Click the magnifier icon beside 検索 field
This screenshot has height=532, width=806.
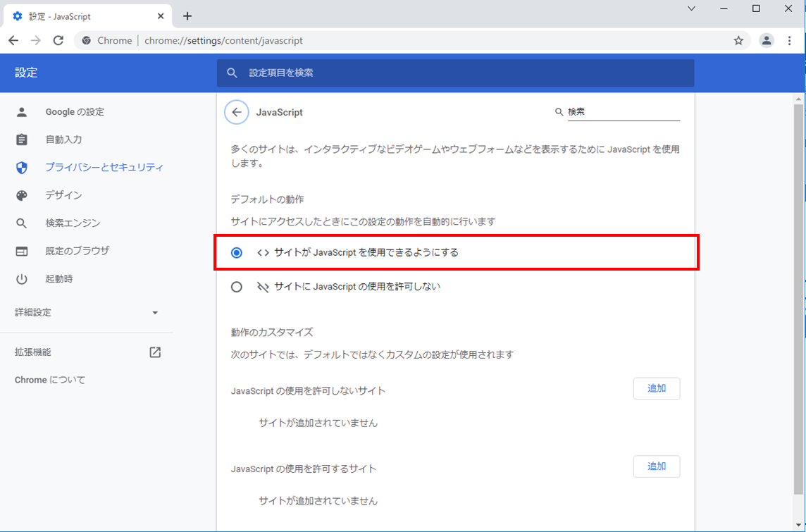point(559,112)
